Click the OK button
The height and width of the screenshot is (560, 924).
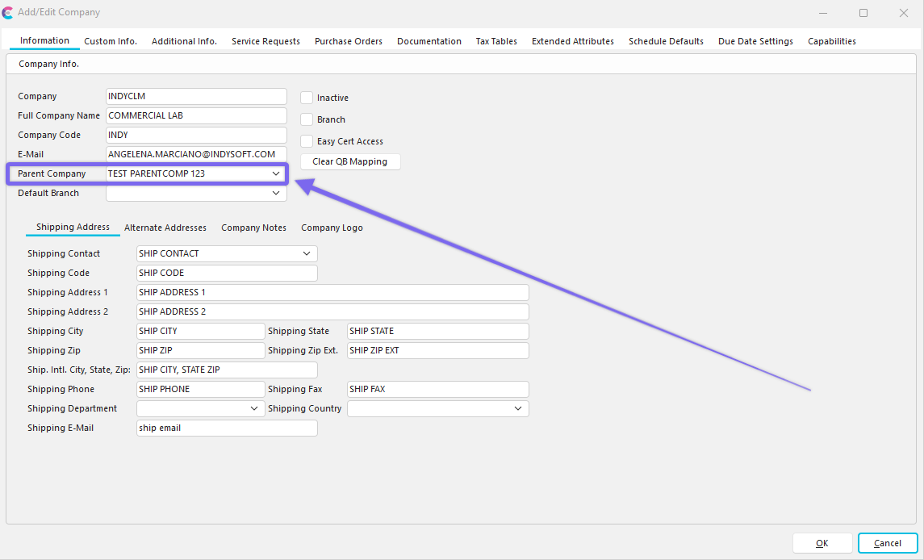(822, 543)
